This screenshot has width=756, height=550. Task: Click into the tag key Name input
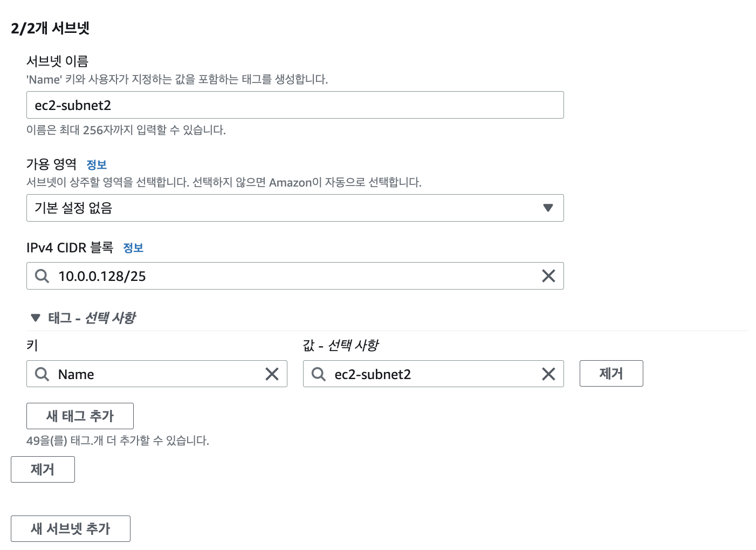(x=156, y=374)
